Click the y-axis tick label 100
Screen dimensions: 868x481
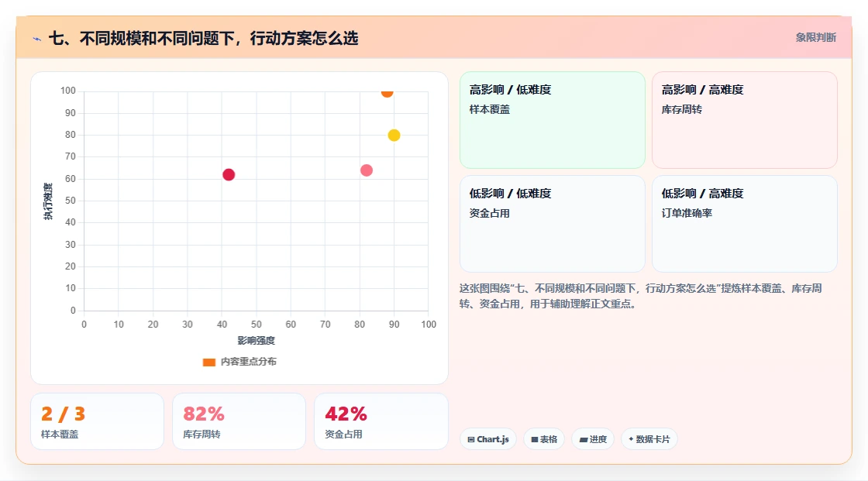click(x=68, y=90)
